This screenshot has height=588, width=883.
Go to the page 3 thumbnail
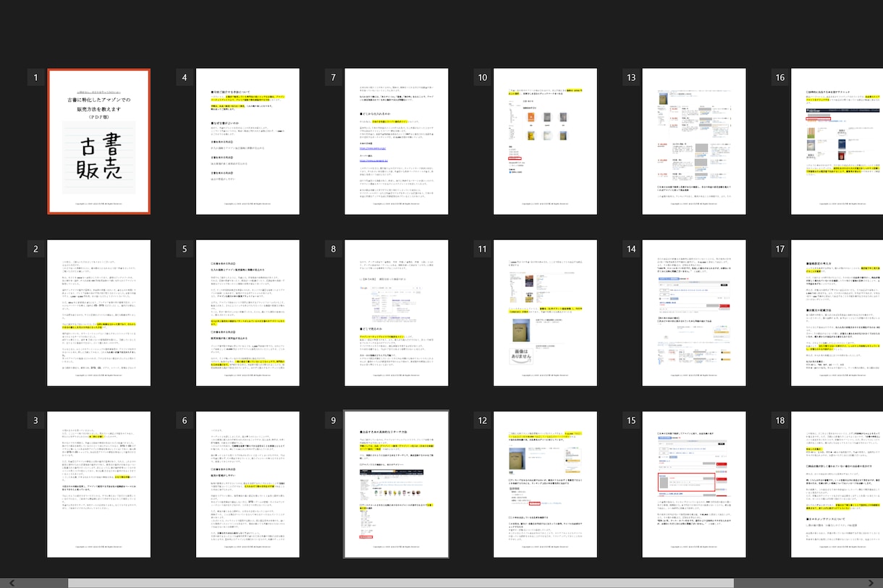click(99, 485)
